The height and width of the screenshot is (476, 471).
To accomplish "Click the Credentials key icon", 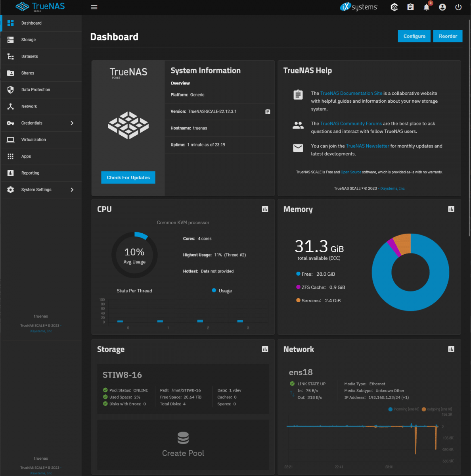I will coord(11,123).
